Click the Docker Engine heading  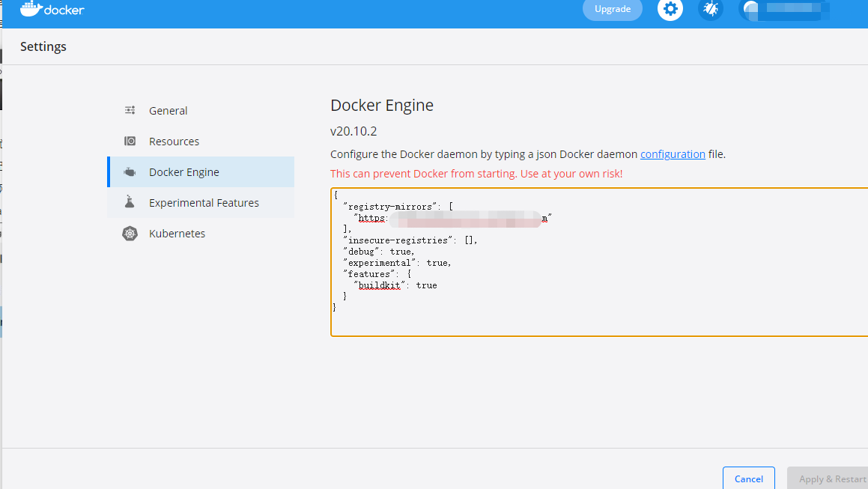click(382, 106)
